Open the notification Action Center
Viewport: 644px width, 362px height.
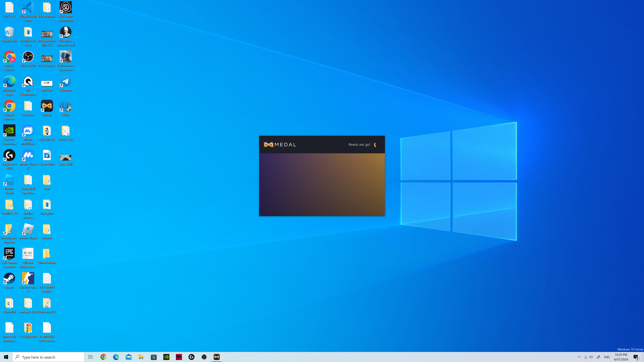coord(636,357)
